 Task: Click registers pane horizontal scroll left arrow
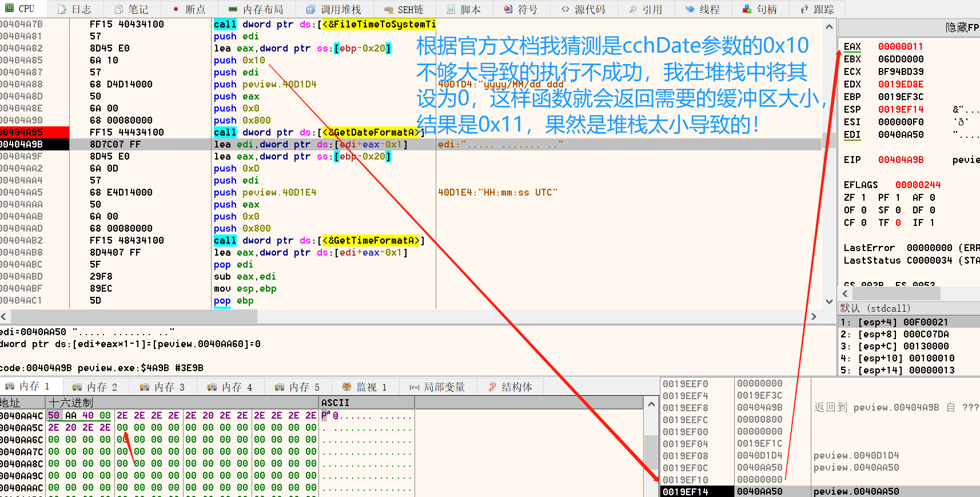pos(845,293)
